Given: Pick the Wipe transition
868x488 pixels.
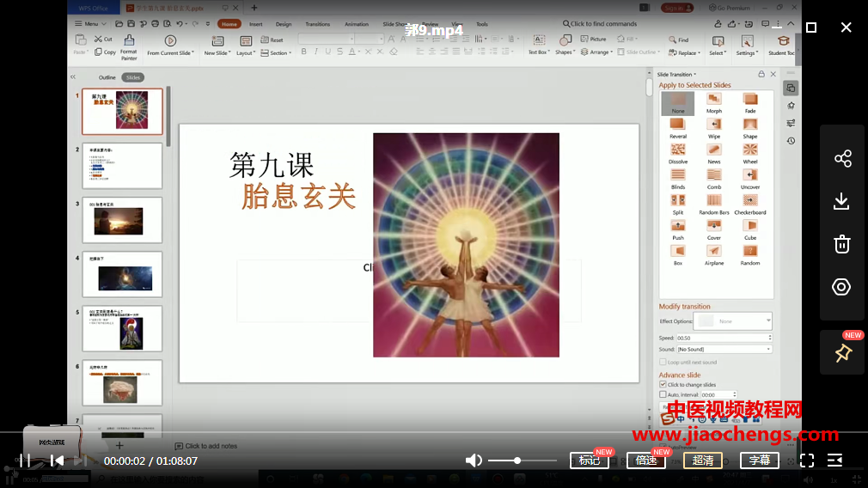Looking at the screenshot, I should (x=713, y=128).
